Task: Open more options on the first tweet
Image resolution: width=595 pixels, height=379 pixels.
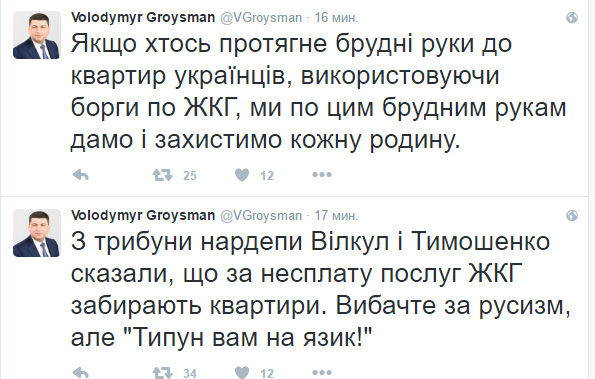Action: tap(322, 175)
